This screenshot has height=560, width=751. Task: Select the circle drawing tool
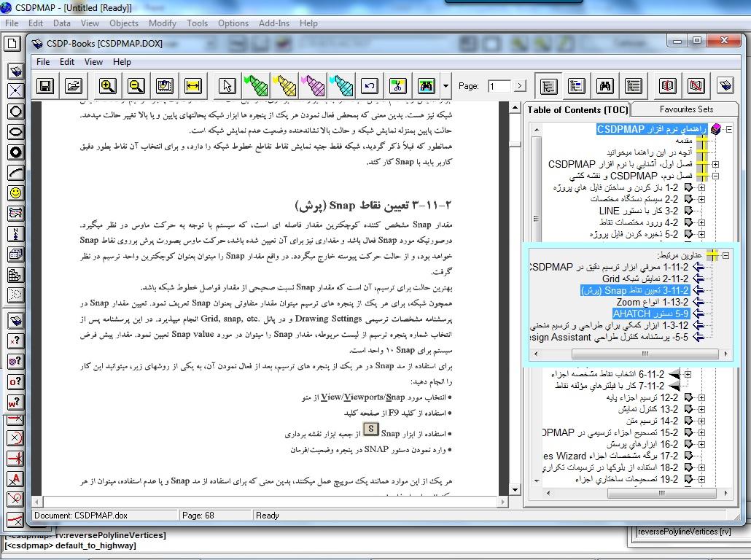point(15,112)
